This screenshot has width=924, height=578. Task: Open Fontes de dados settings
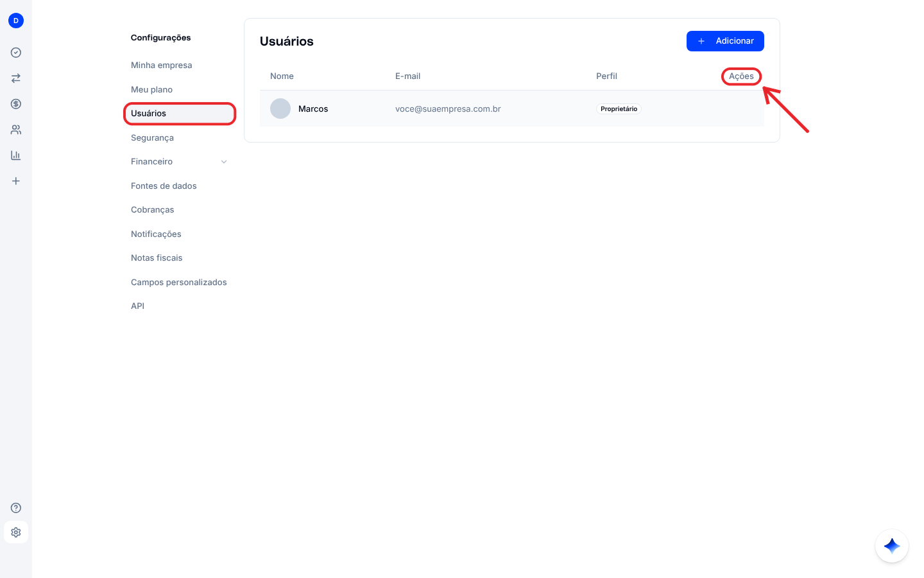[x=164, y=186]
